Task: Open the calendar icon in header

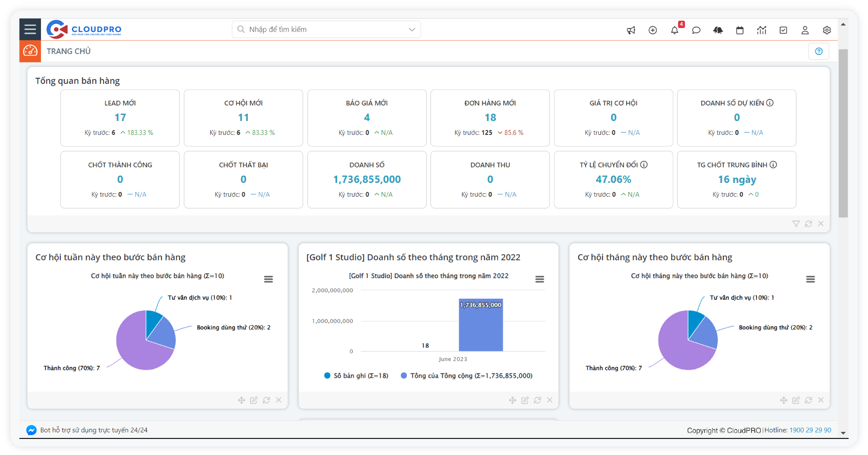Action: click(x=740, y=30)
